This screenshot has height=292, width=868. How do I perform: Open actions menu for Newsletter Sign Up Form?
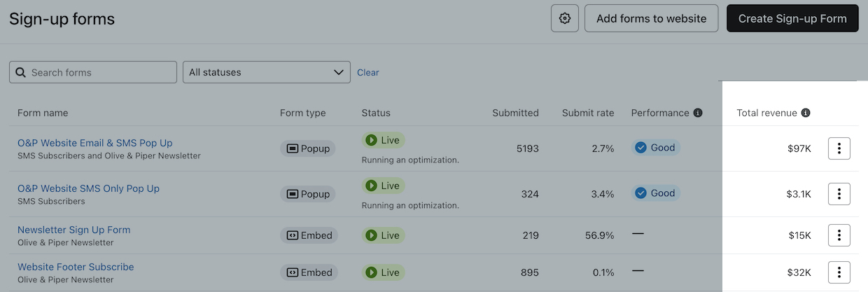pyautogui.click(x=839, y=235)
